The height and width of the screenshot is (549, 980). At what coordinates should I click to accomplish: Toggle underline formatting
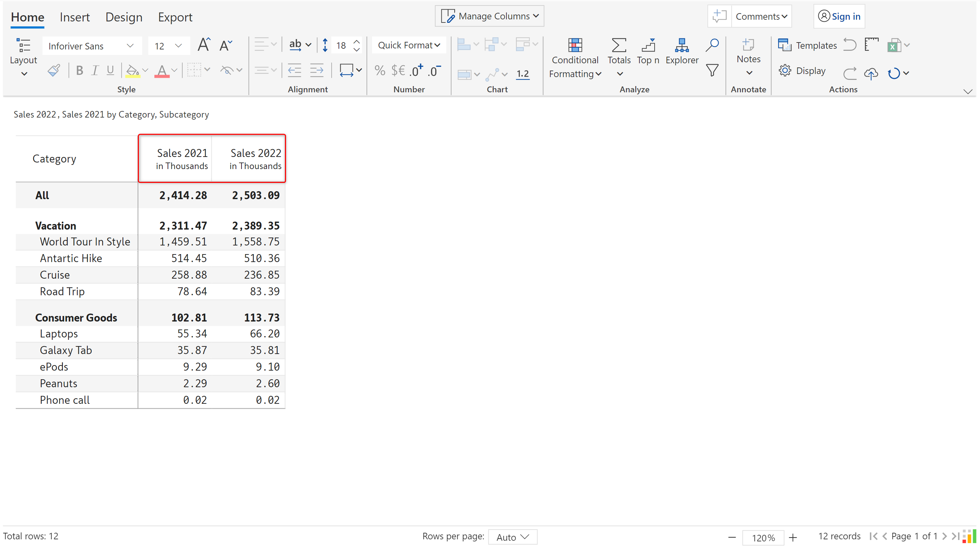pyautogui.click(x=110, y=71)
